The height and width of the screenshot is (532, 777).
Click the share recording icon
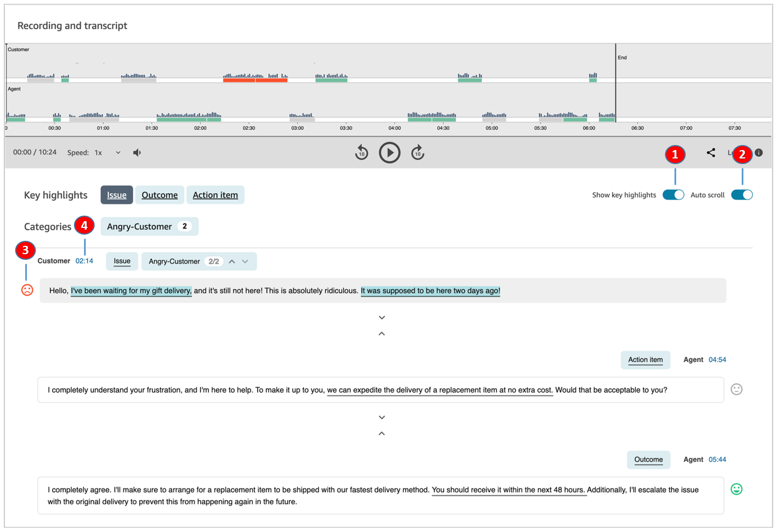coord(710,152)
